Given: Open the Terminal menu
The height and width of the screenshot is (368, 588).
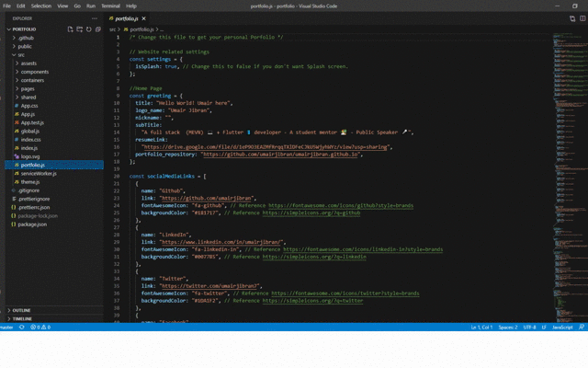Looking at the screenshot, I should tap(110, 6).
